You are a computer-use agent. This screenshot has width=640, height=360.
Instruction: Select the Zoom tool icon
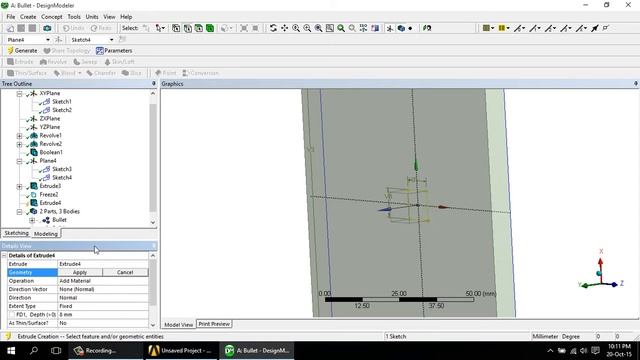click(296, 28)
